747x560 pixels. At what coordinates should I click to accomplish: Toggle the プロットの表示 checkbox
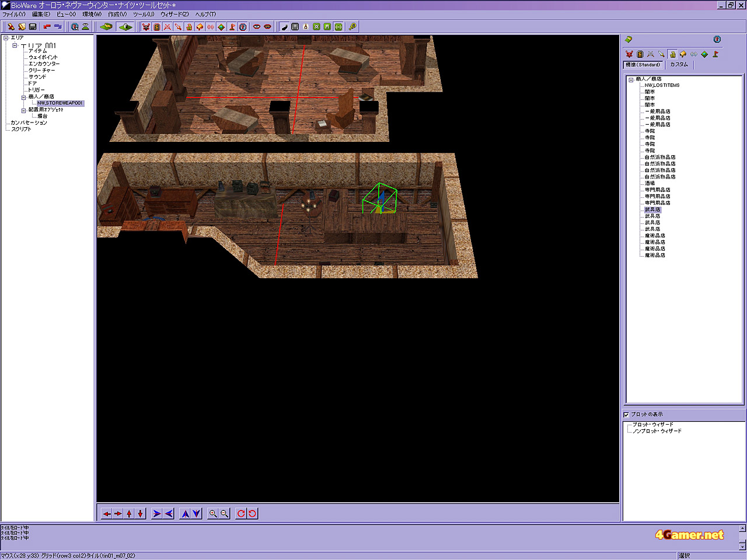pos(626,415)
